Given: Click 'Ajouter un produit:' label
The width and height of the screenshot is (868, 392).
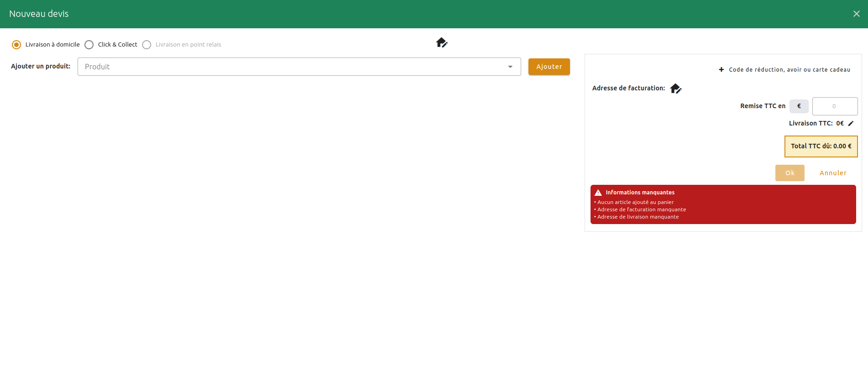Looking at the screenshot, I should pos(41,66).
